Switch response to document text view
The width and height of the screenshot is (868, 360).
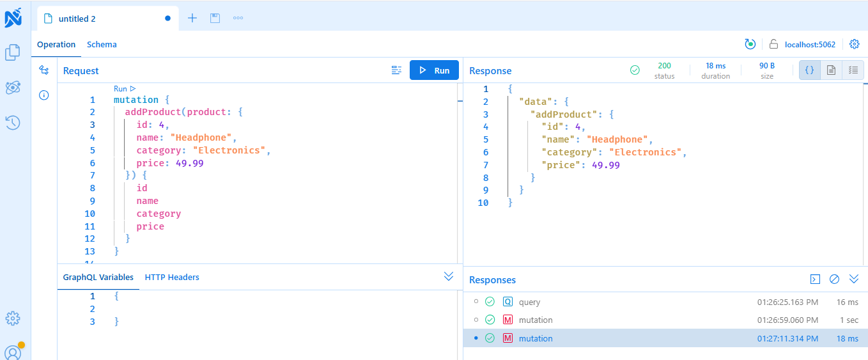(x=831, y=70)
